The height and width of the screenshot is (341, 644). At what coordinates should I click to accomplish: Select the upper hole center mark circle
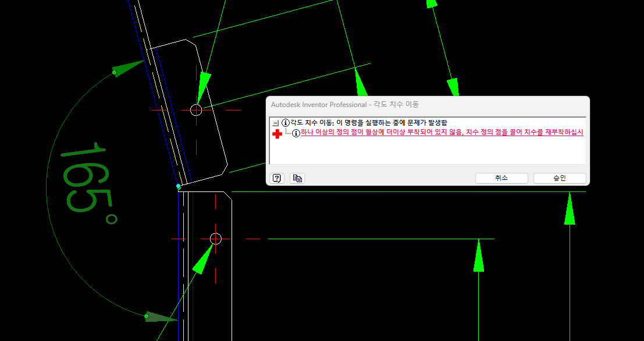click(x=196, y=109)
